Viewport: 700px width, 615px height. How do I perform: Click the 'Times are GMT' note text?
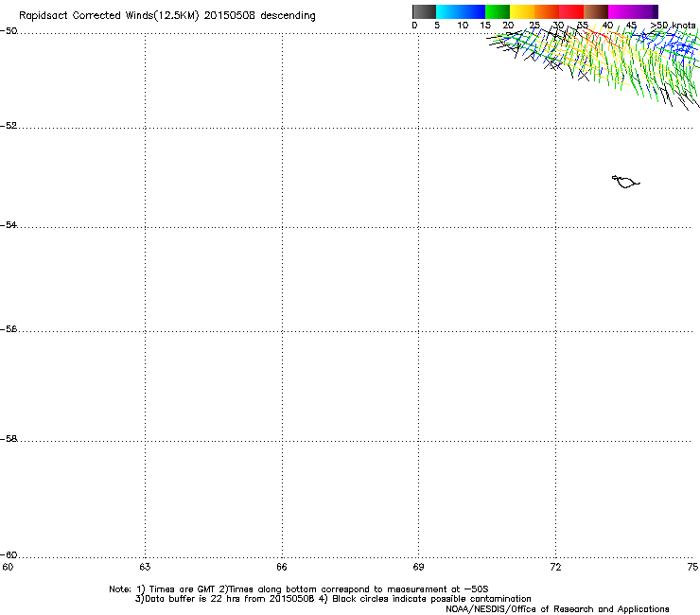(x=183, y=589)
